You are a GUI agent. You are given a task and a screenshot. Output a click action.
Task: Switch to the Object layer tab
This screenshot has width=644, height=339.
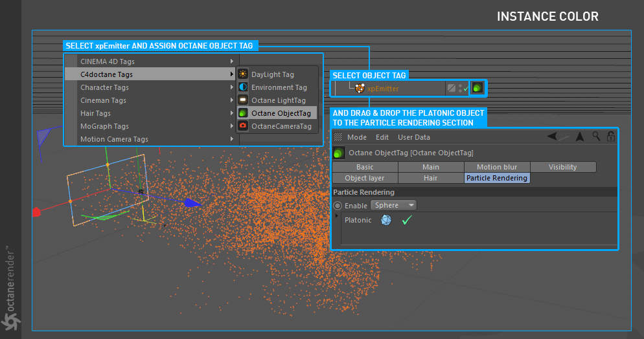365,178
